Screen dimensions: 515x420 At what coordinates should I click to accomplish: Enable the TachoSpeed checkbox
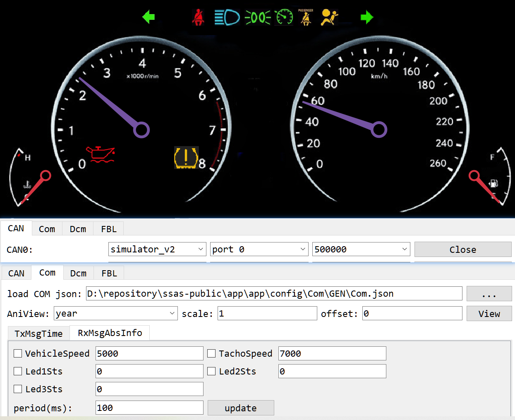[x=211, y=353]
